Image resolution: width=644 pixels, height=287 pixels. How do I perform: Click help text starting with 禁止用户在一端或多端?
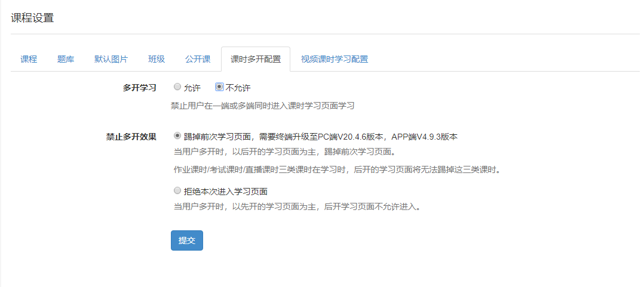coord(262,106)
